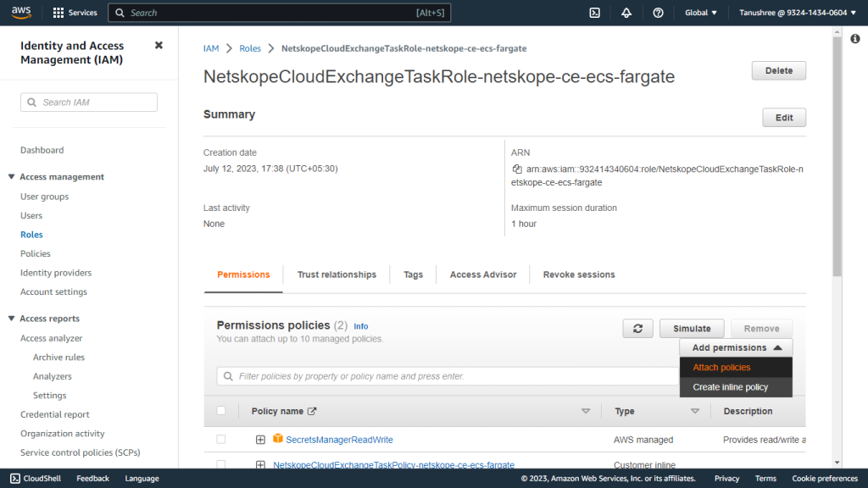Open the Services grid menu icon

click(58, 13)
